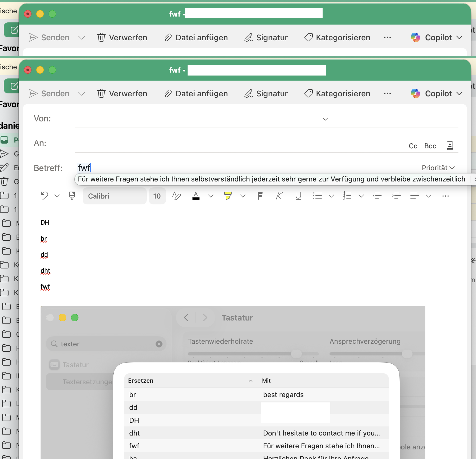Open send options arrow in front compose window

(82, 94)
